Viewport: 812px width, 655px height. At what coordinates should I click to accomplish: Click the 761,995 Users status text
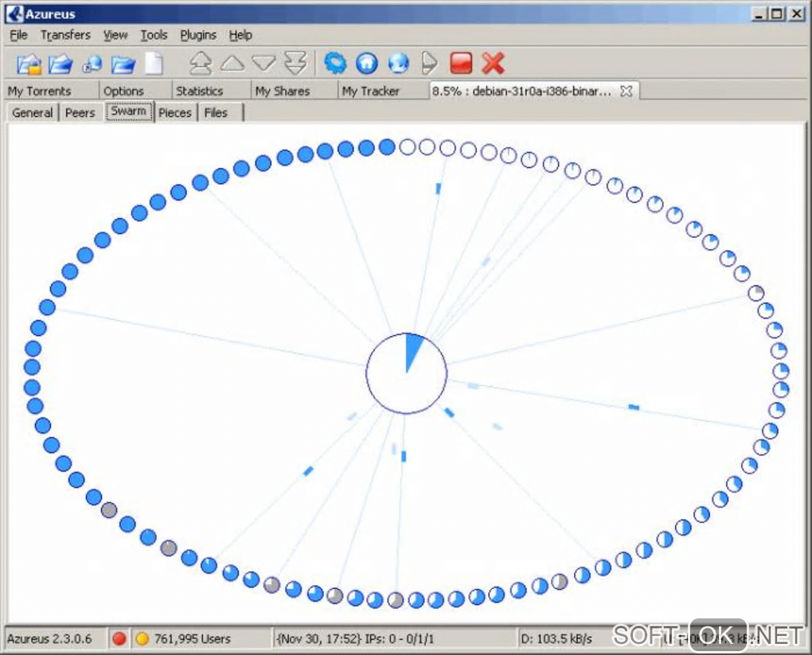point(192,639)
